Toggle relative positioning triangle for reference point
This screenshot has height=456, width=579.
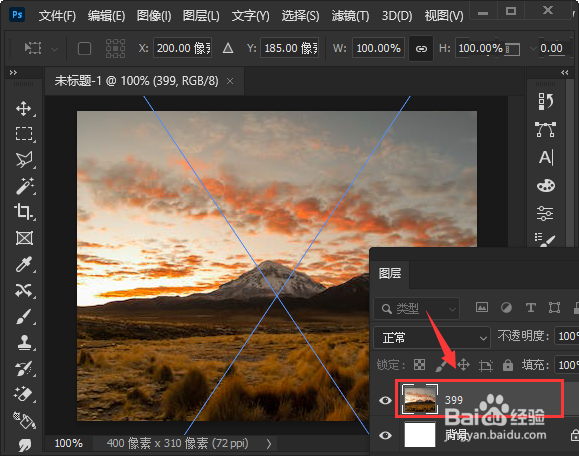[x=228, y=48]
